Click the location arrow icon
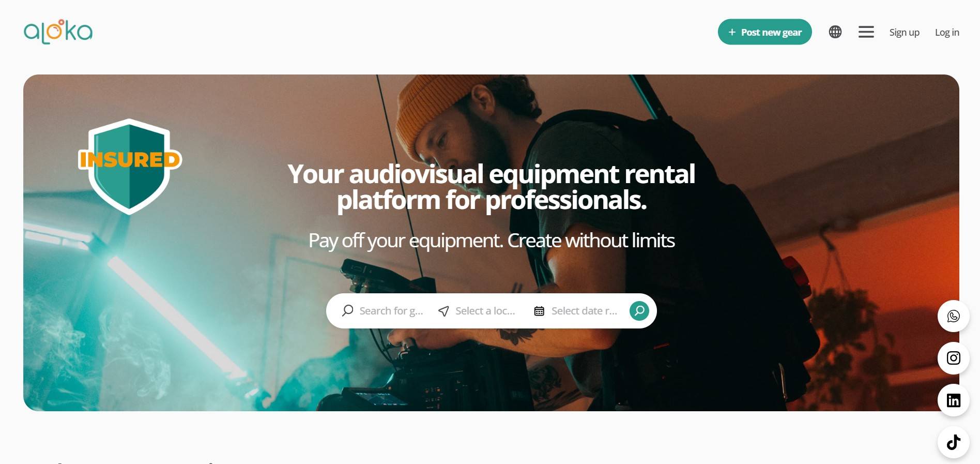This screenshot has width=980, height=464. click(443, 311)
